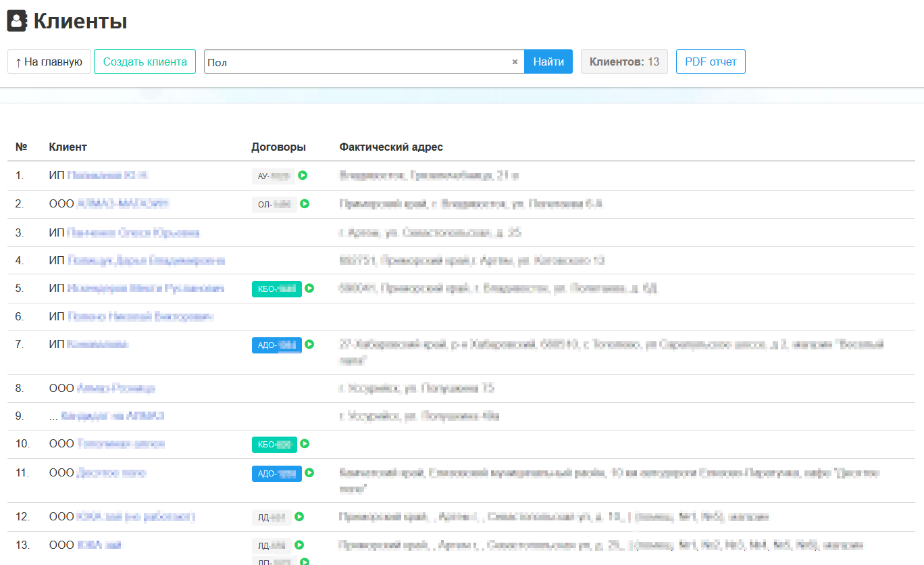Open the АУ contract badge in row 1

tap(273, 176)
